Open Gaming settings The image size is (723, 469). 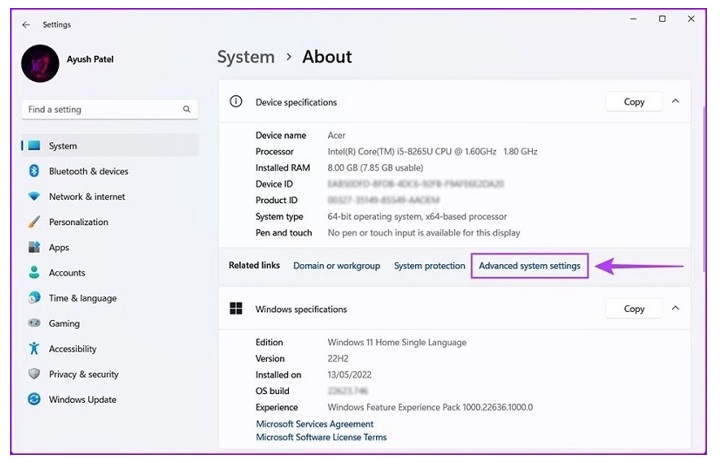(x=64, y=324)
